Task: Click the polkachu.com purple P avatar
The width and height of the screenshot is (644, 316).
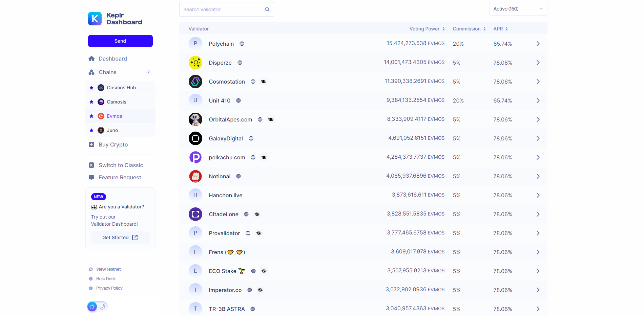Action: (195, 157)
